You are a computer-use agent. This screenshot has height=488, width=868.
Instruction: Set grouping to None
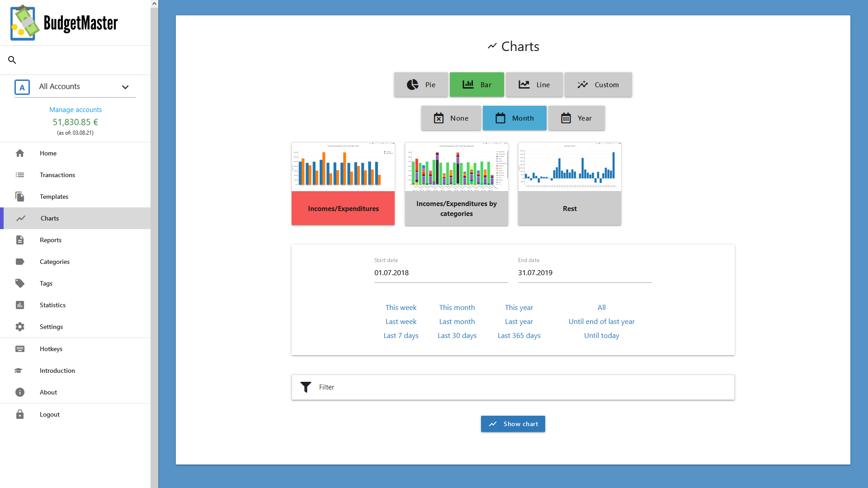tap(451, 118)
